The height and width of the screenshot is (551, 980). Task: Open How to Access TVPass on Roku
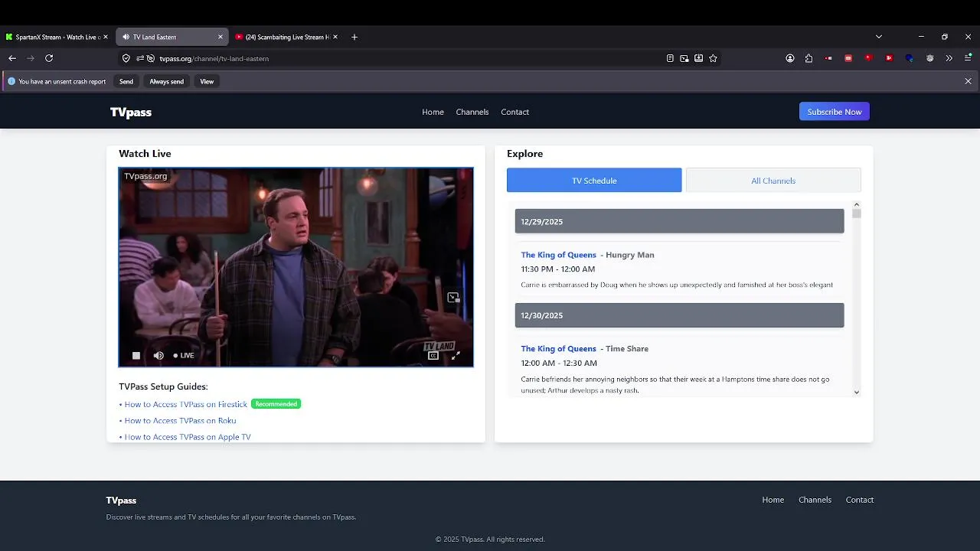click(x=180, y=421)
